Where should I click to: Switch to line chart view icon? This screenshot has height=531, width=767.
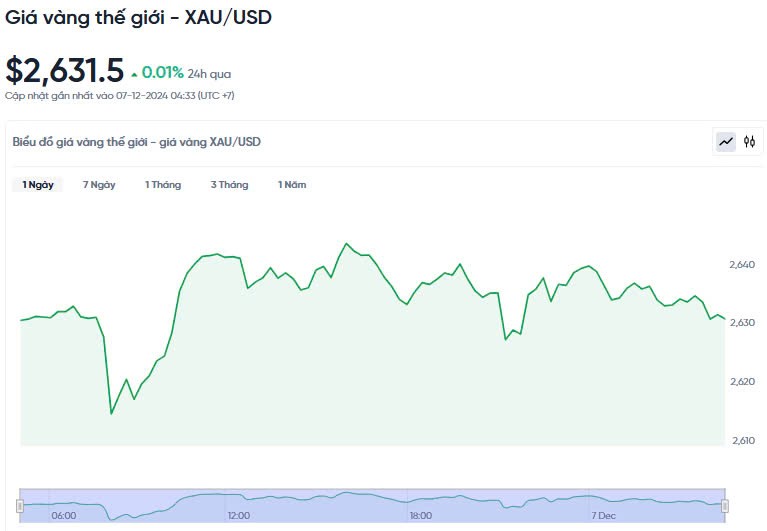[x=726, y=142]
